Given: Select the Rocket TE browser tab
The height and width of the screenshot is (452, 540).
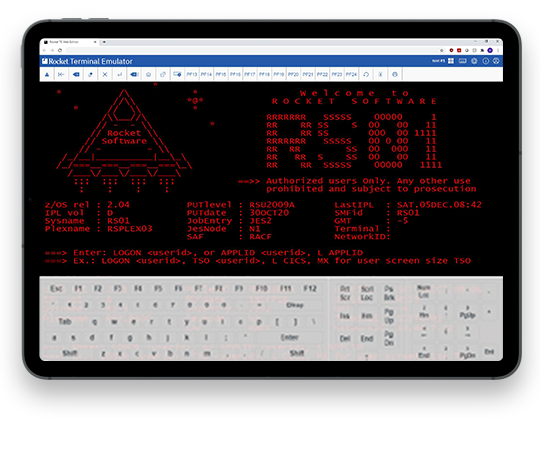Looking at the screenshot, I should click(70, 42).
